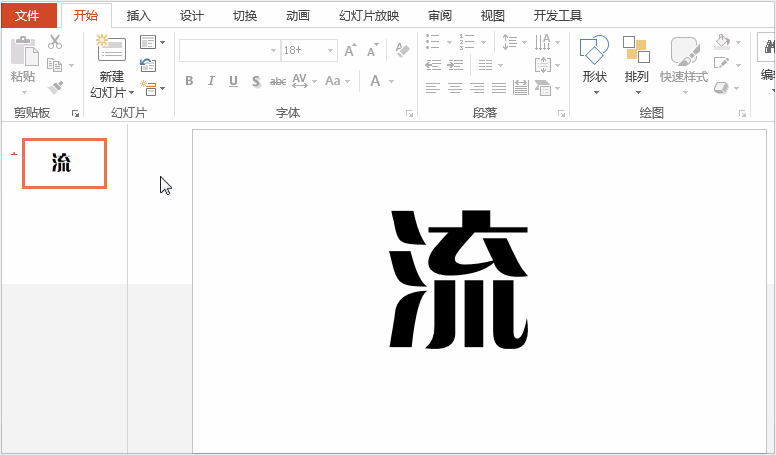This screenshot has height=455, width=776.
Task: Click the Copy icon
Action: [x=54, y=65]
